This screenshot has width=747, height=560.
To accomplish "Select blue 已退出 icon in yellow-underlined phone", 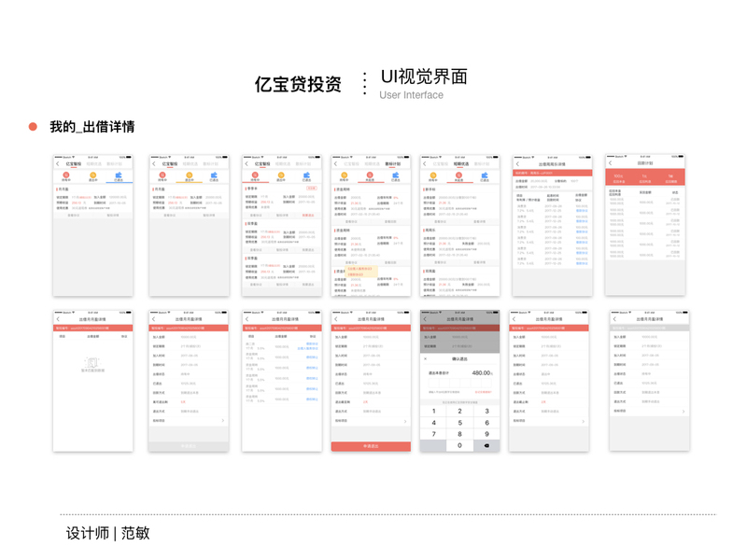I will coord(214,176).
